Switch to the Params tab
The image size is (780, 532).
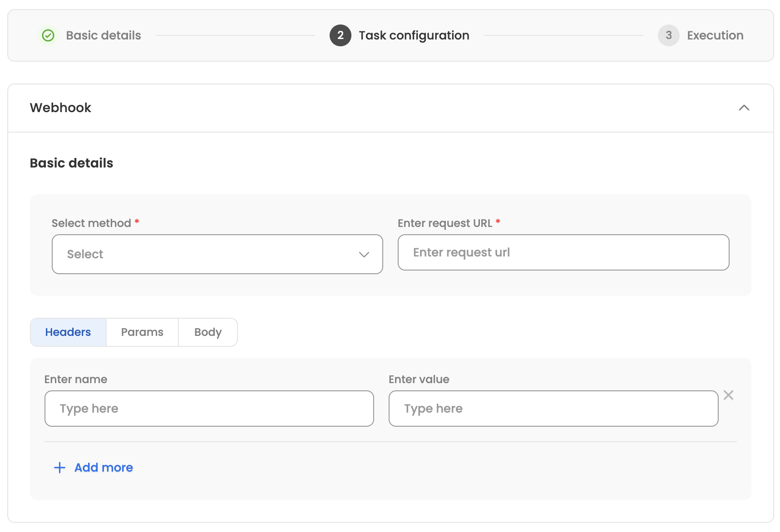click(x=142, y=332)
